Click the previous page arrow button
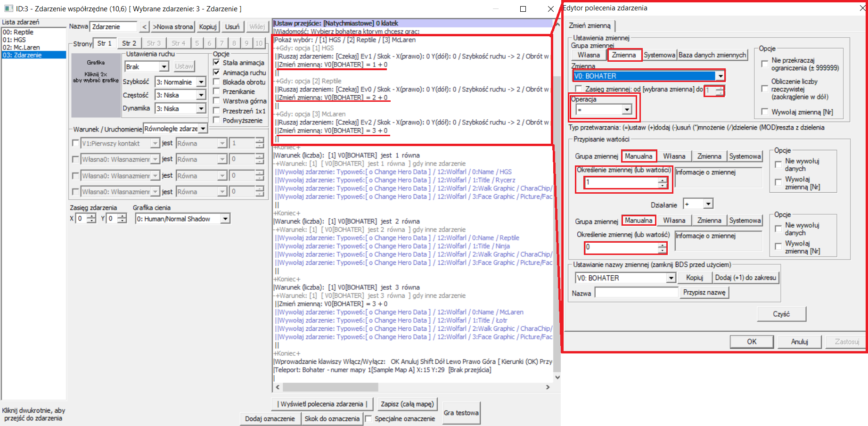 coord(144,27)
